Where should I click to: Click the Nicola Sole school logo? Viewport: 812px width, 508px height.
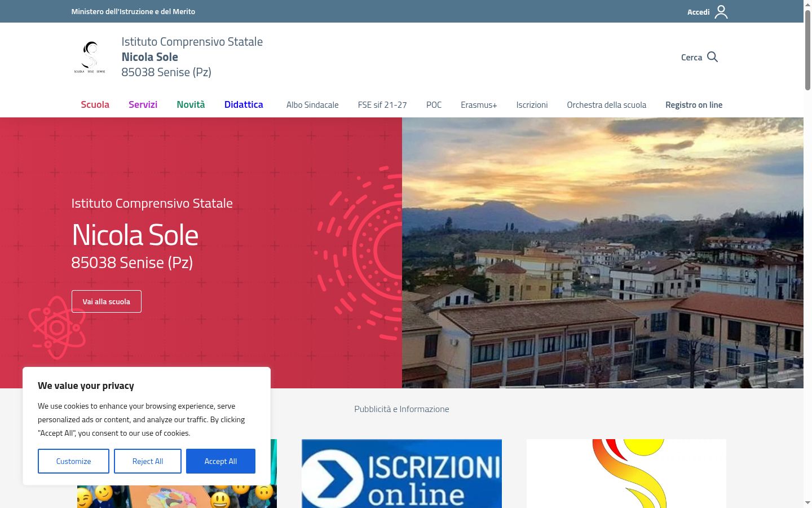coord(90,57)
